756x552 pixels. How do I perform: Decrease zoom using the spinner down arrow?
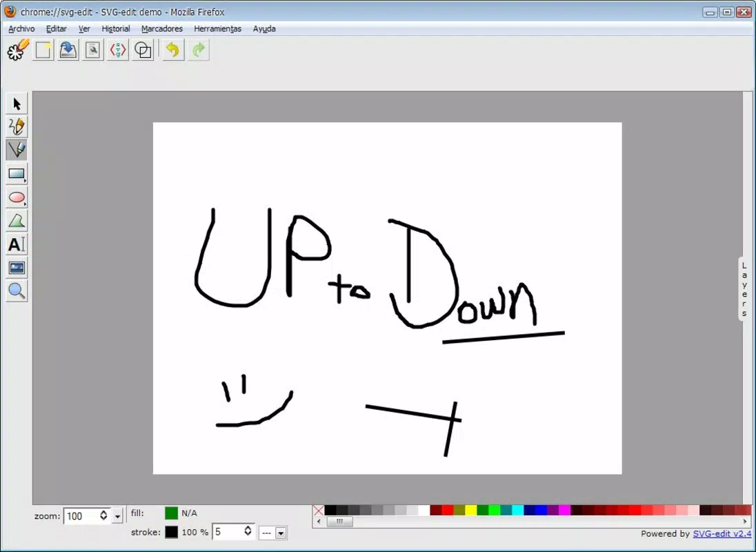pos(103,519)
